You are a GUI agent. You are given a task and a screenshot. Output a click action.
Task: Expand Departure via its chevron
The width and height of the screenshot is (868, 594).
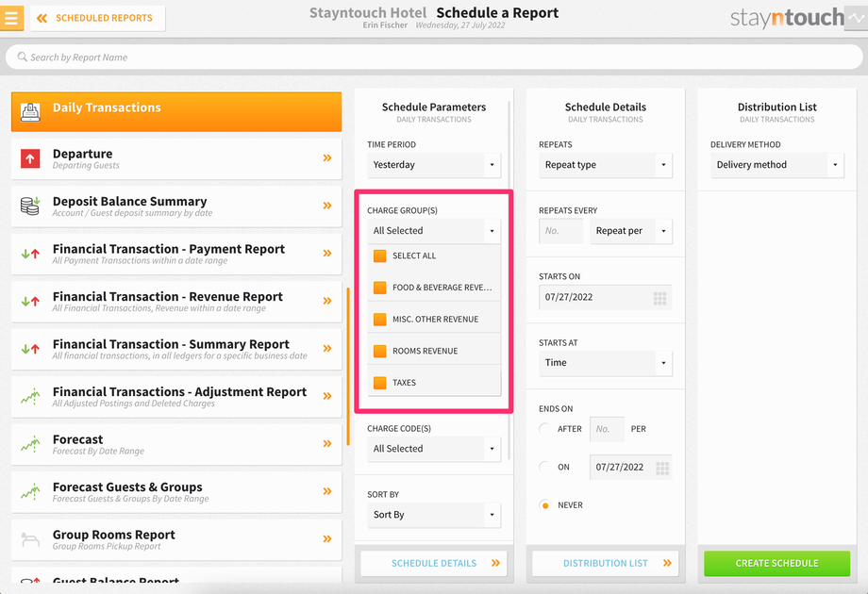point(327,158)
